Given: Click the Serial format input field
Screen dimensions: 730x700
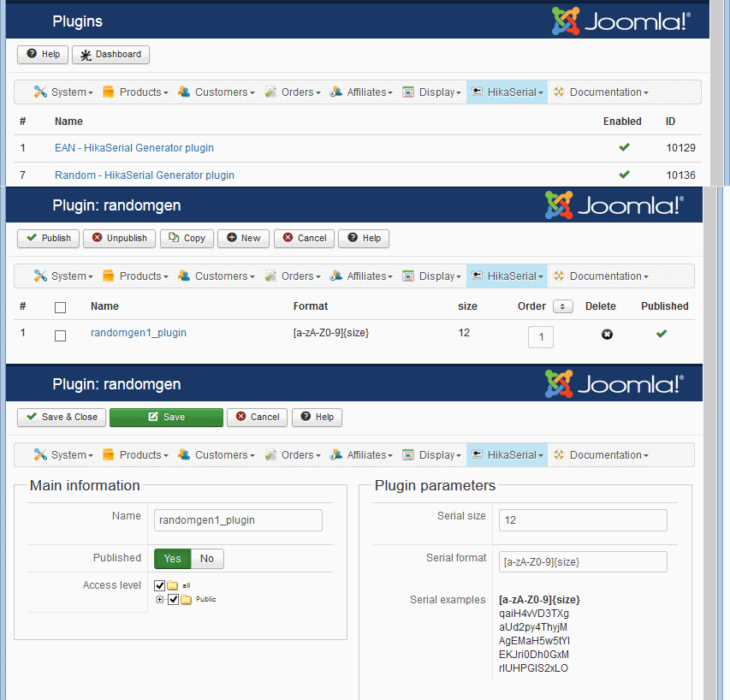Looking at the screenshot, I should [583, 562].
